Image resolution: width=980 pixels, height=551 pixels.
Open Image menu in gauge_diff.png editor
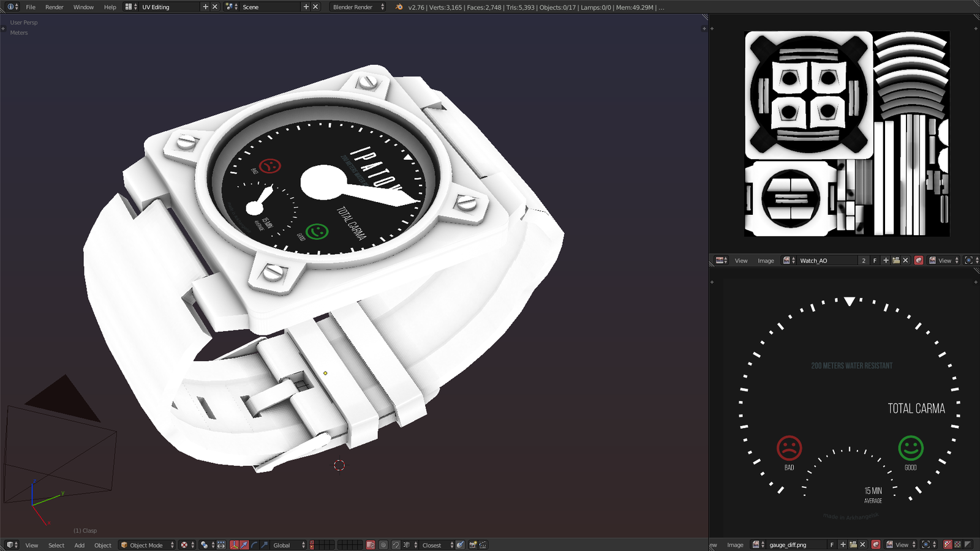tap(735, 545)
